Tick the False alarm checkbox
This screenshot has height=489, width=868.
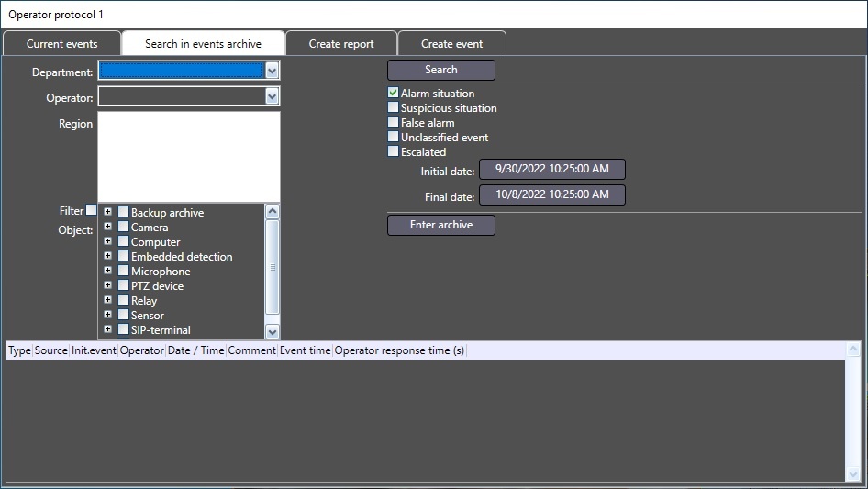(394, 122)
